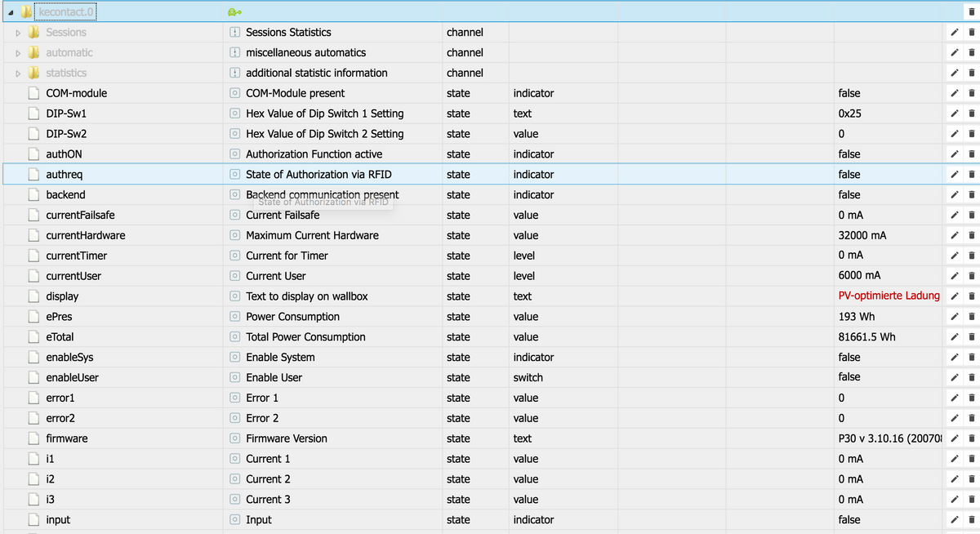Delete the enableUser state

tap(971, 378)
